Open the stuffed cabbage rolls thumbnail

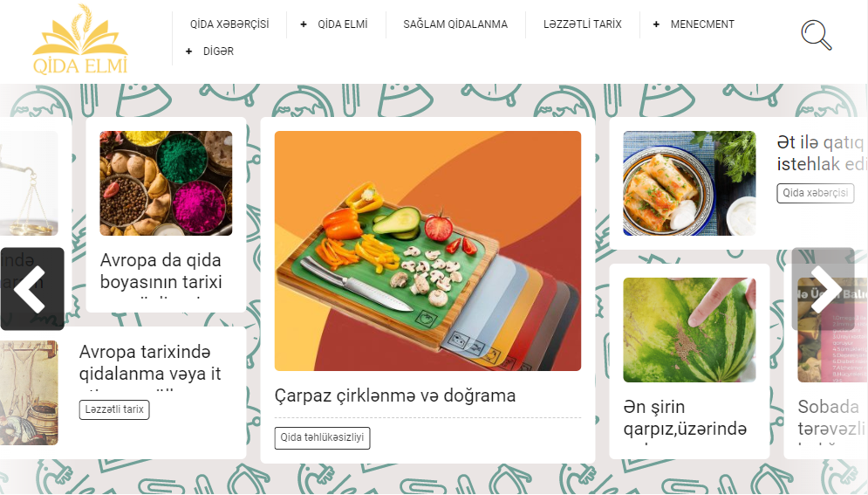click(689, 183)
